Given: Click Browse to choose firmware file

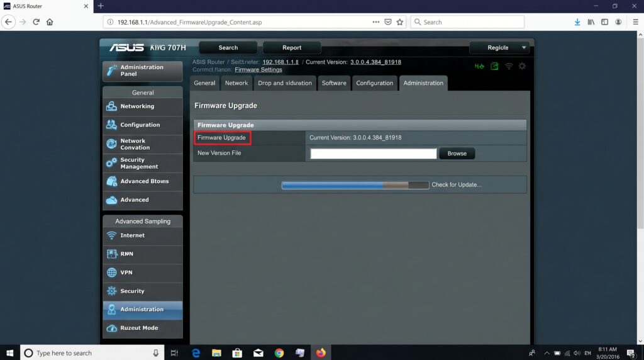Looking at the screenshot, I should pyautogui.click(x=457, y=154).
